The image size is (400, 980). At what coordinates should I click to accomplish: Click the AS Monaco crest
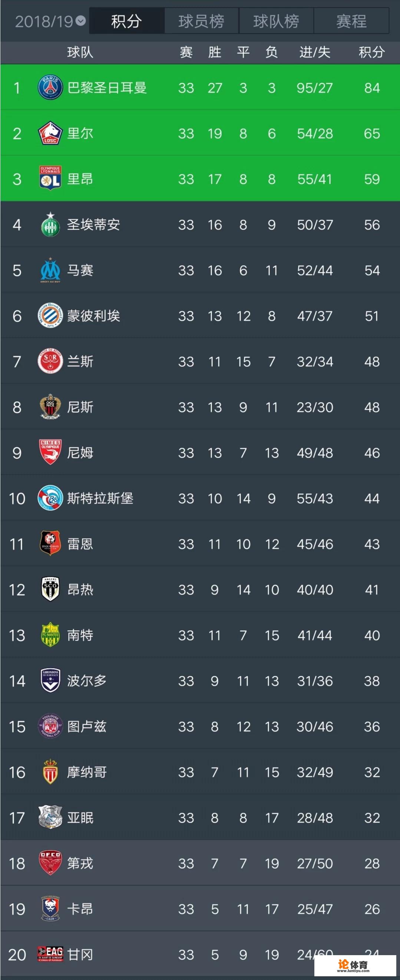click(x=50, y=772)
